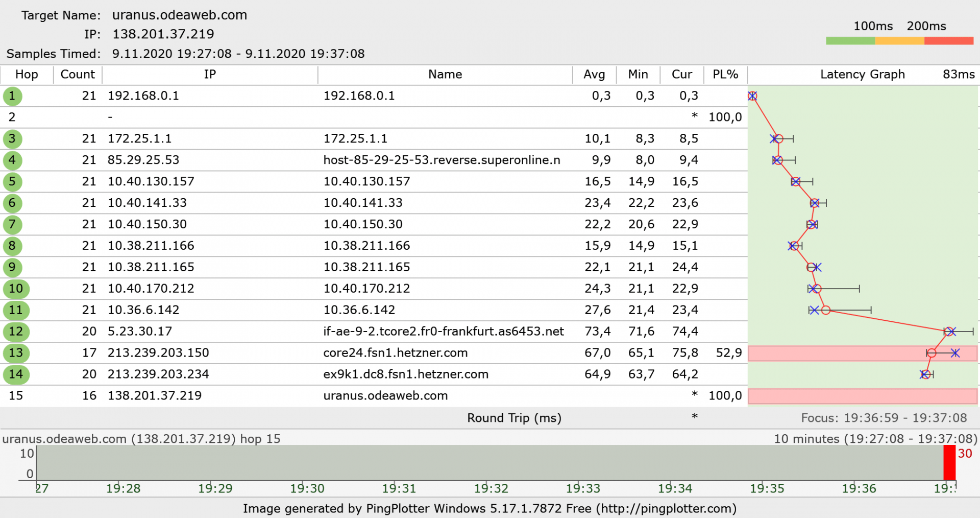The image size is (980, 518).
Task: Click the 73,4 average latency value
Action: tap(598, 332)
